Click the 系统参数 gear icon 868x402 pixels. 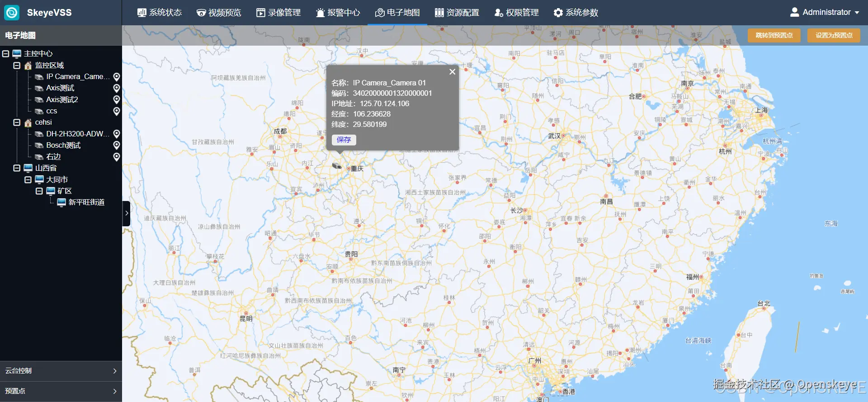(558, 13)
